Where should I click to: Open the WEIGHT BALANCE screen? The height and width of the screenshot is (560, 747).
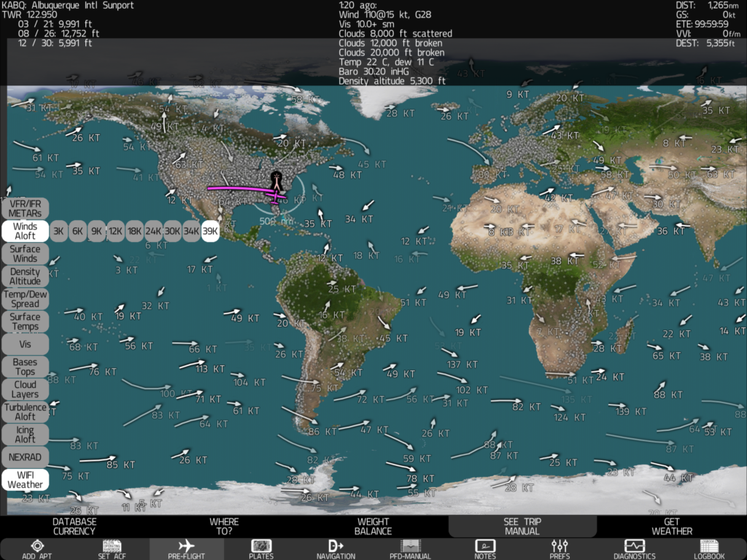point(373,526)
